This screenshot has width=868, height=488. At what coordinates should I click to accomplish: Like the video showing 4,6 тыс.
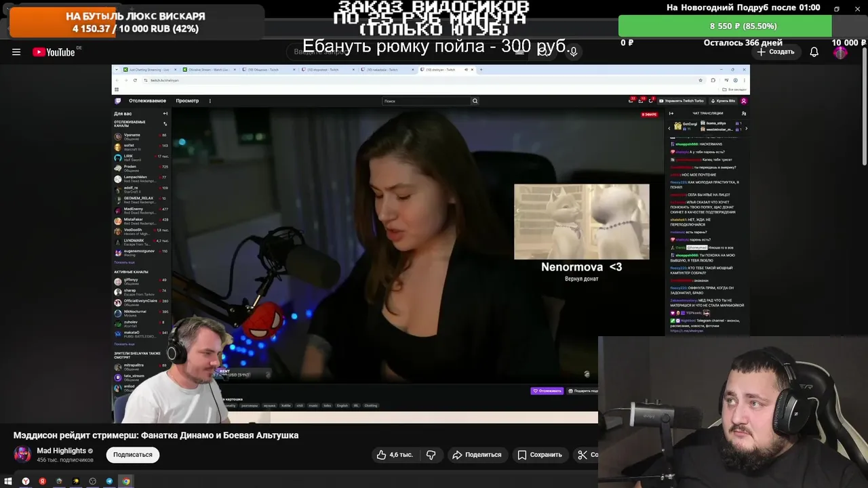(395, 455)
